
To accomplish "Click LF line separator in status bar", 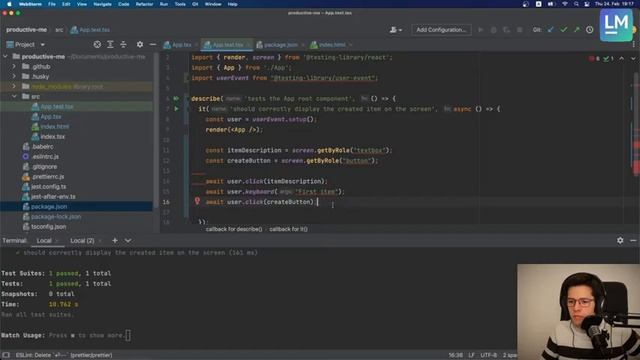I will pos(471,355).
